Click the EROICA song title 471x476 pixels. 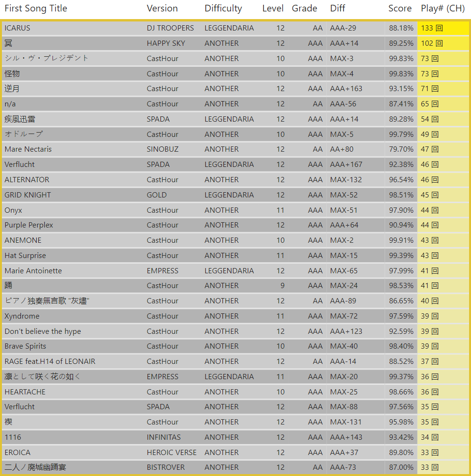click(18, 453)
